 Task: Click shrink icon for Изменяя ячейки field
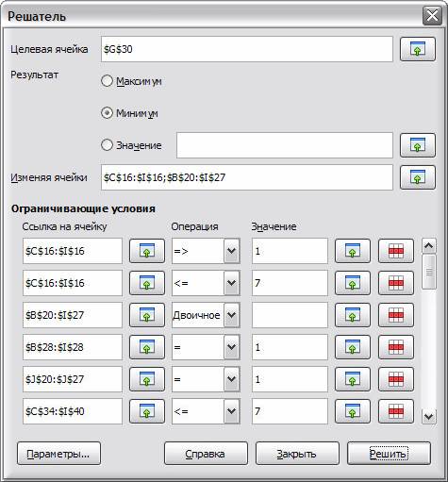tap(417, 177)
